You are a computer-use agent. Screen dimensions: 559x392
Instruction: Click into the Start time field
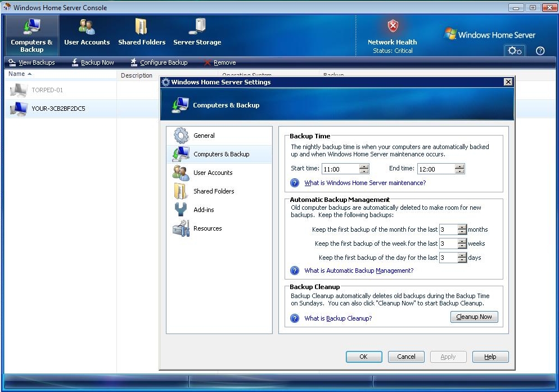click(340, 169)
